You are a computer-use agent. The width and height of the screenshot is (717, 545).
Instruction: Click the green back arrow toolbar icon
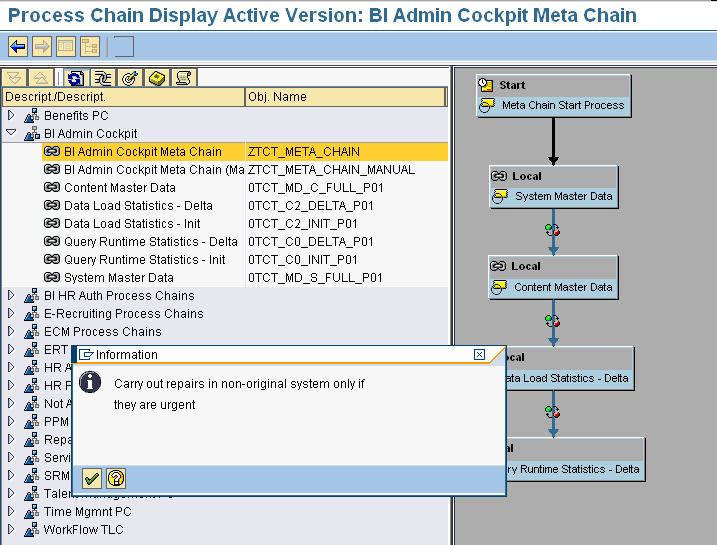pyautogui.click(x=18, y=47)
